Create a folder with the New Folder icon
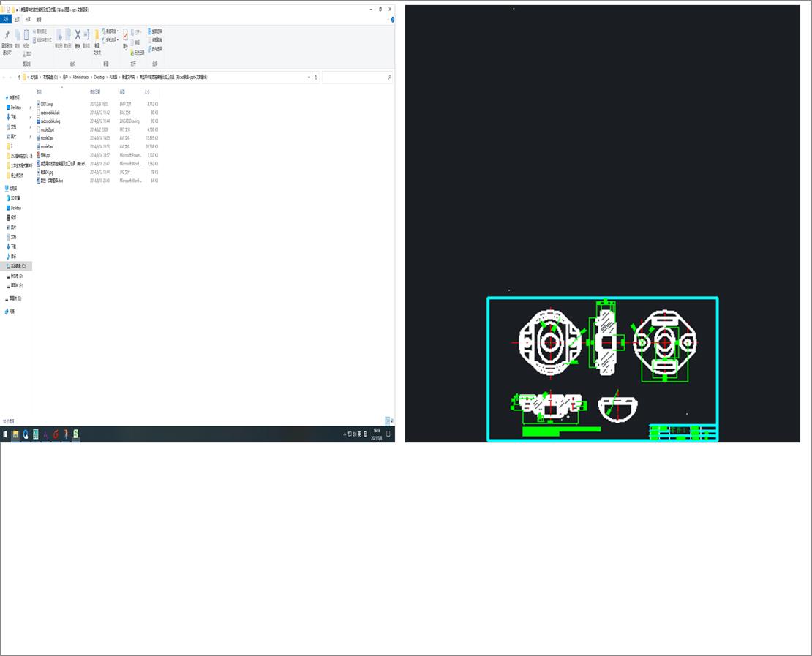 (x=96, y=35)
